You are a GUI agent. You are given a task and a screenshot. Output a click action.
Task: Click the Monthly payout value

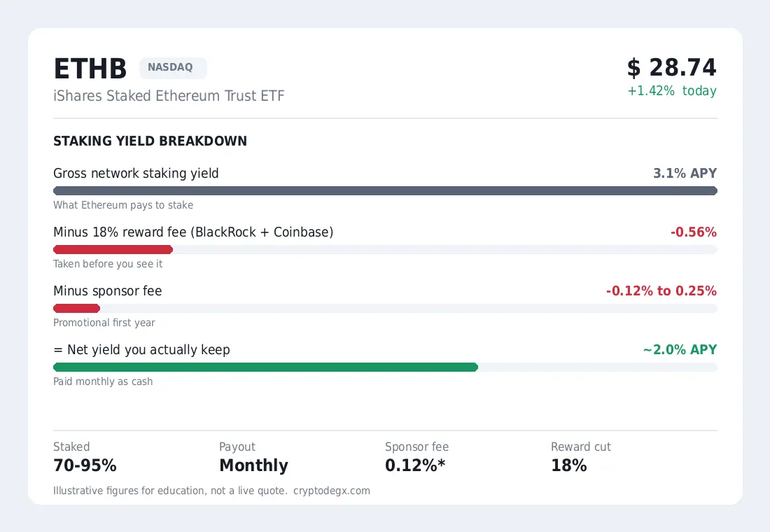point(254,465)
